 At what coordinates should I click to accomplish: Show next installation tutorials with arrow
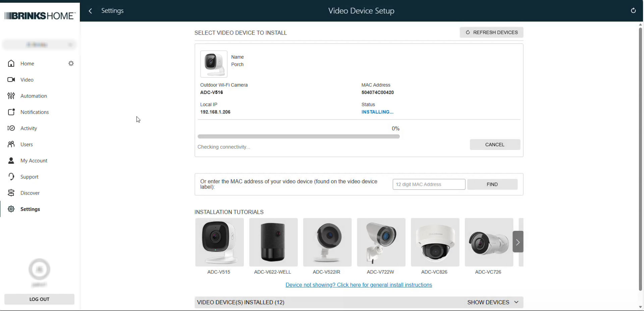point(518,242)
